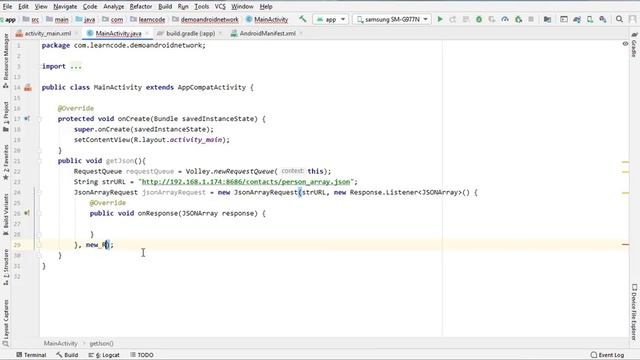This screenshot has height=360, width=640.
Task: Open the Logcat tool window
Action: [x=104, y=355]
